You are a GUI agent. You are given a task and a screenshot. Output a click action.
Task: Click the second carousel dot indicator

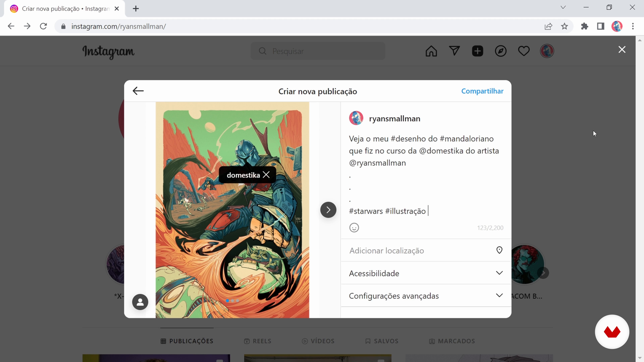[x=232, y=300]
